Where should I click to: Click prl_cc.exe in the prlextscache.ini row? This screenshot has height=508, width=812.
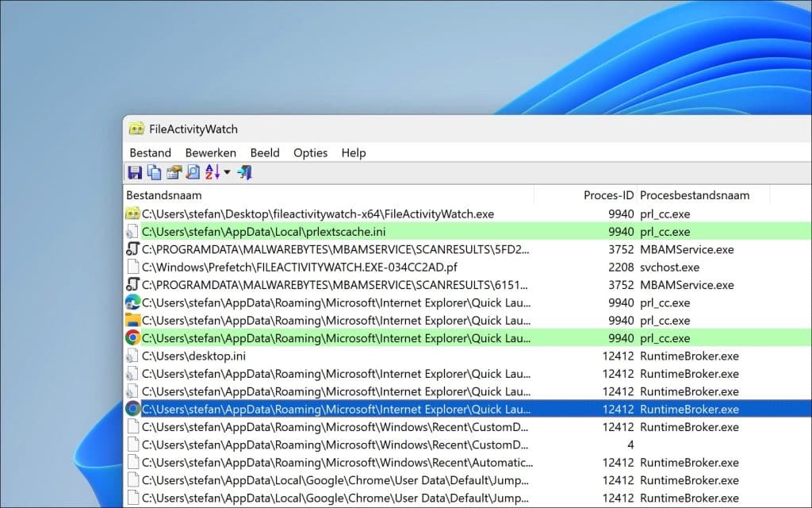[x=665, y=232]
